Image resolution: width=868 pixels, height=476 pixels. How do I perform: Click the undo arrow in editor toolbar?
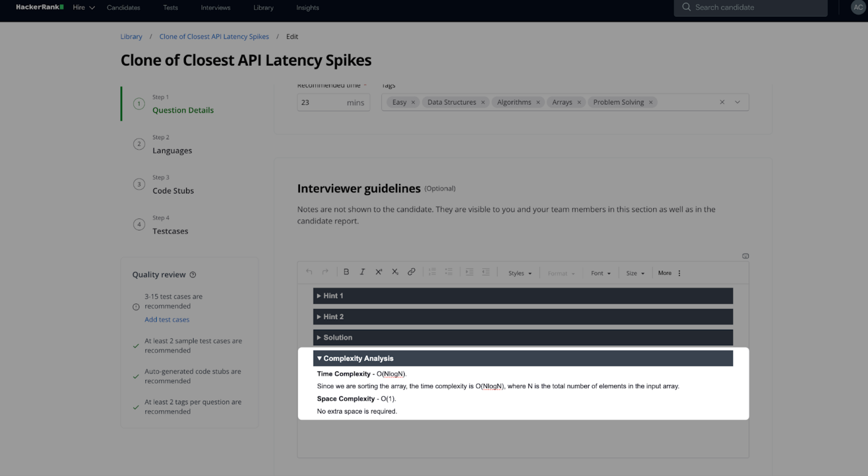[x=309, y=272]
